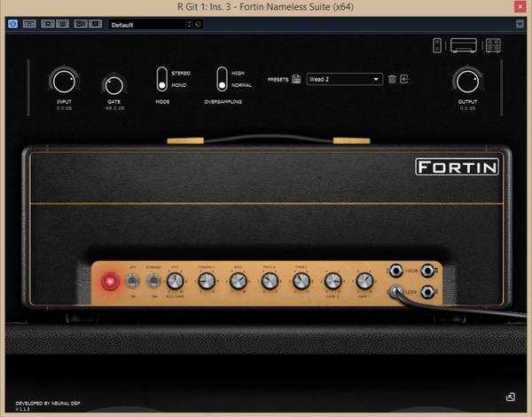Image resolution: width=532 pixels, height=417 pixels.
Task: Click the resize window icon at bottom right
Action: coord(511,397)
